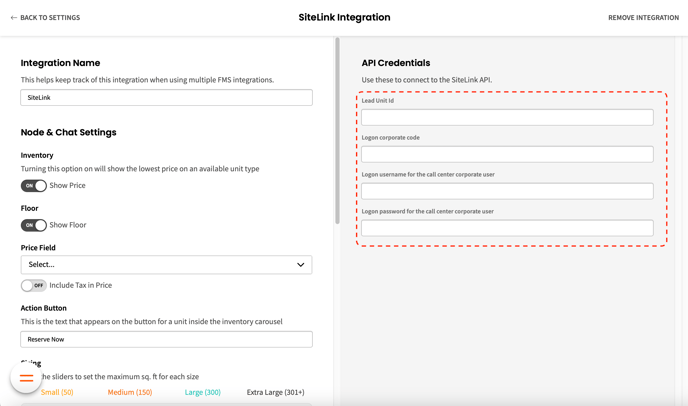Image resolution: width=688 pixels, height=406 pixels.
Task: Click the back arrow icon
Action: (14, 18)
